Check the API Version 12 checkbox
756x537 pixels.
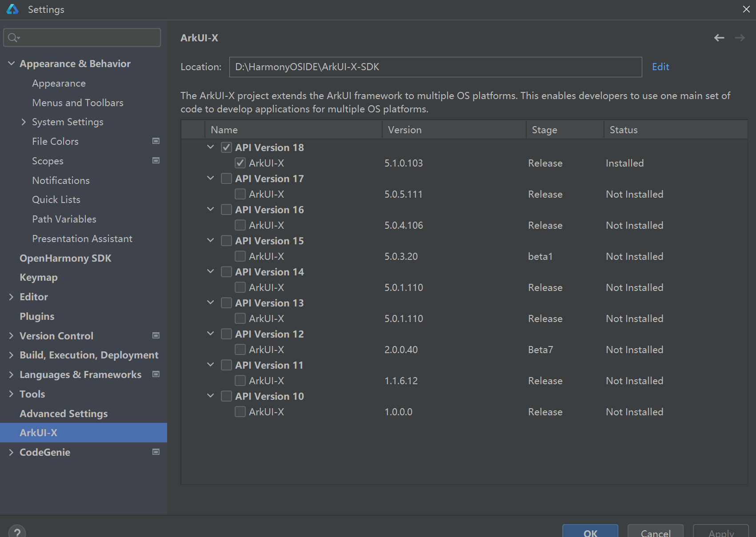[226, 334]
